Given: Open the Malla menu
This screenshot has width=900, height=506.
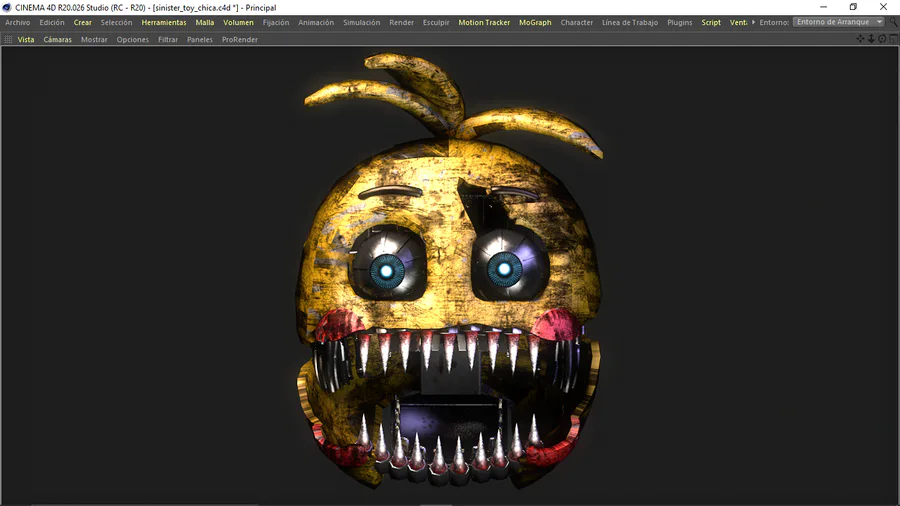Looking at the screenshot, I should click(204, 22).
